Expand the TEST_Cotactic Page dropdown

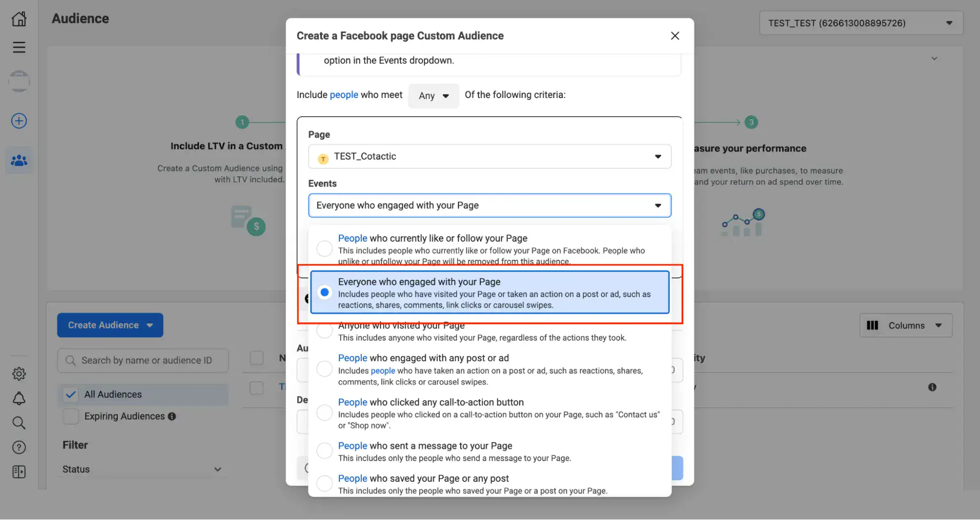click(489, 156)
